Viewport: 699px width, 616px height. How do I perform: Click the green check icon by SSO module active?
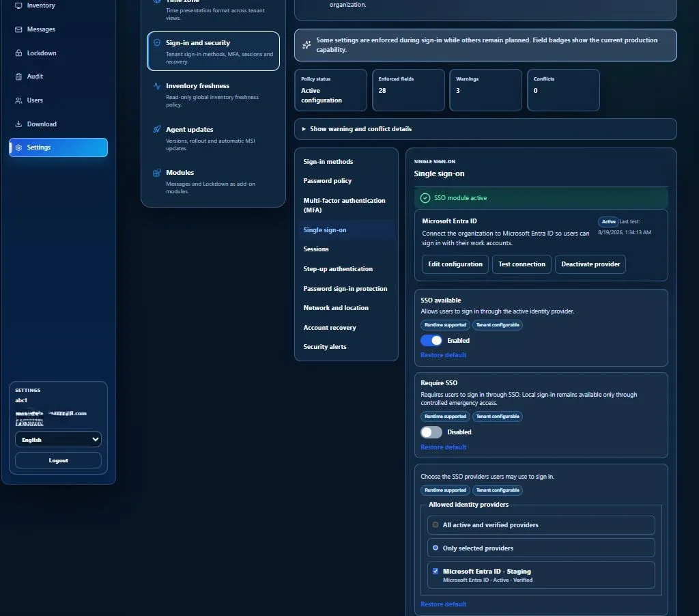click(x=425, y=198)
